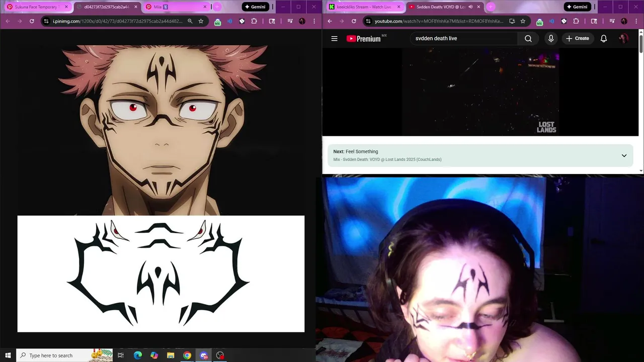Open the MX extension in left browser
Screen dimensions: 644x362
click(x=217, y=22)
